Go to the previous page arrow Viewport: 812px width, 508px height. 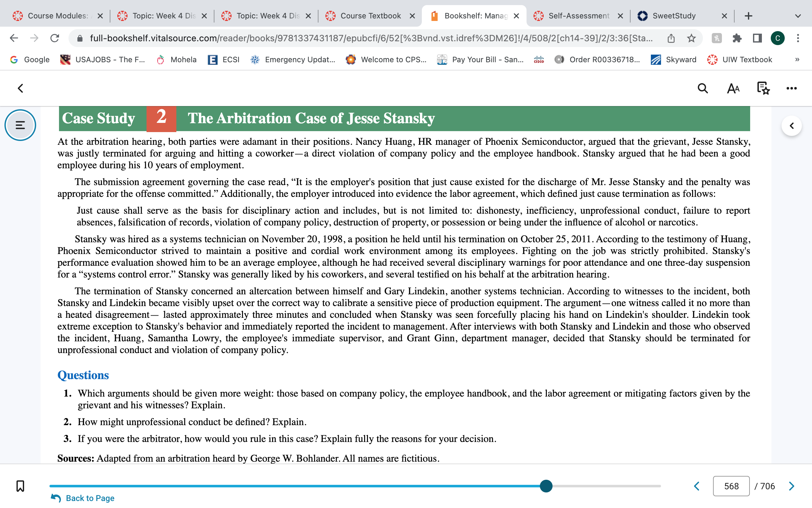[697, 486]
